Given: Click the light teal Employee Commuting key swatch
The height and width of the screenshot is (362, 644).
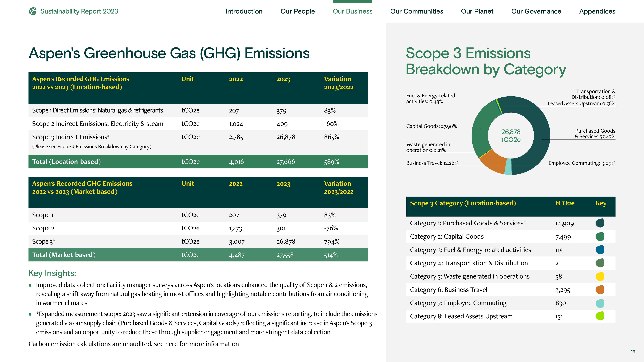Looking at the screenshot, I should 600,303.
